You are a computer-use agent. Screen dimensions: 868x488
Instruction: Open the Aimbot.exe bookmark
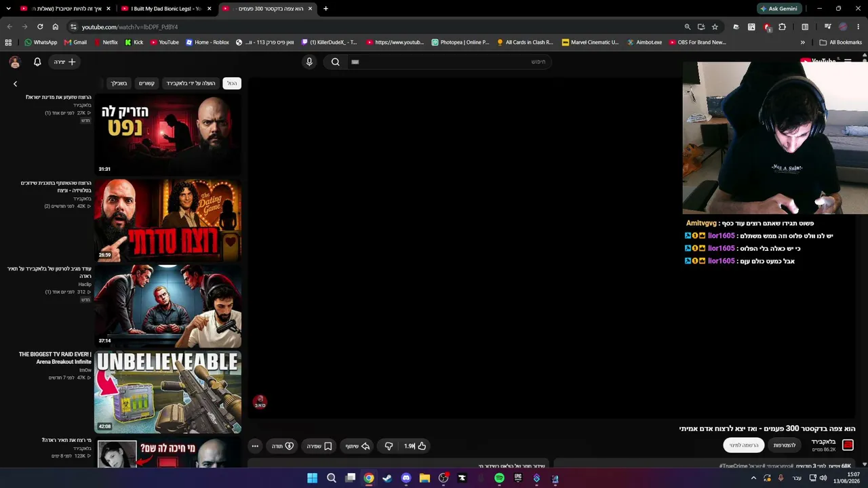(644, 42)
